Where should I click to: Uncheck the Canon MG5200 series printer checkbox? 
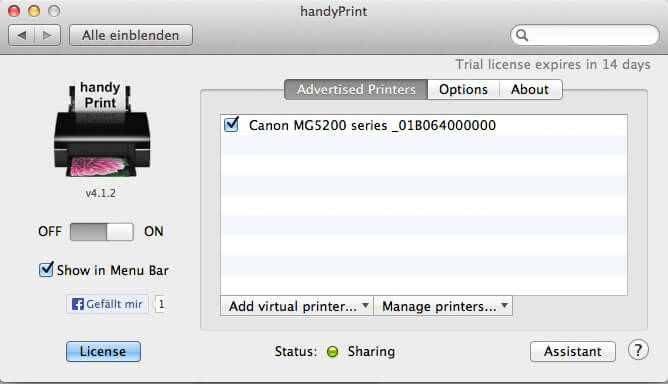tap(231, 124)
